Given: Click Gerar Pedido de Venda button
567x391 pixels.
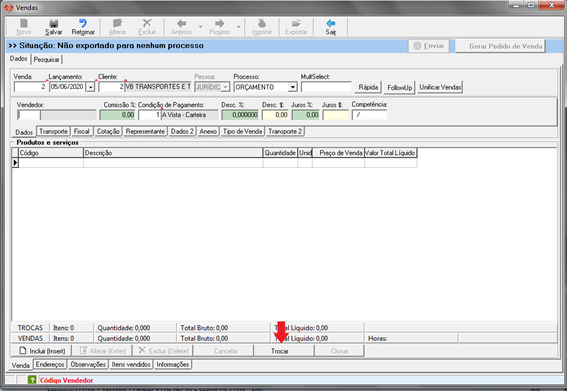Looking at the screenshot, I should [500, 46].
